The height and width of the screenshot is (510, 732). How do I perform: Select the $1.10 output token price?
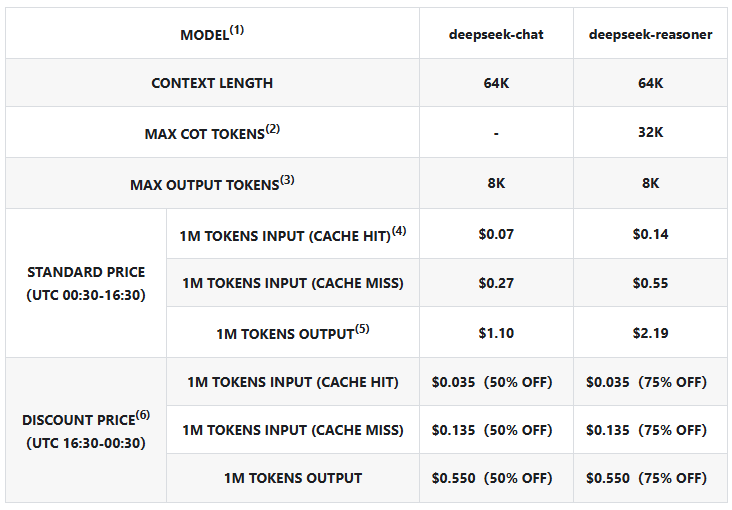click(x=496, y=333)
